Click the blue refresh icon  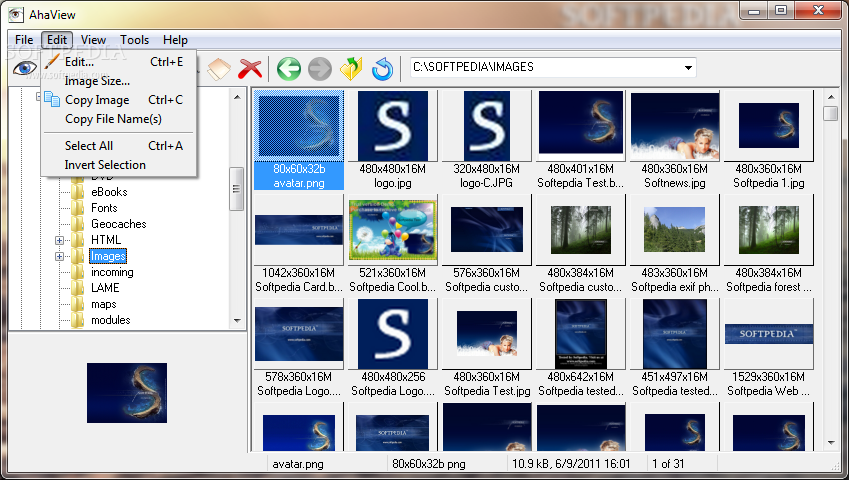coord(382,69)
